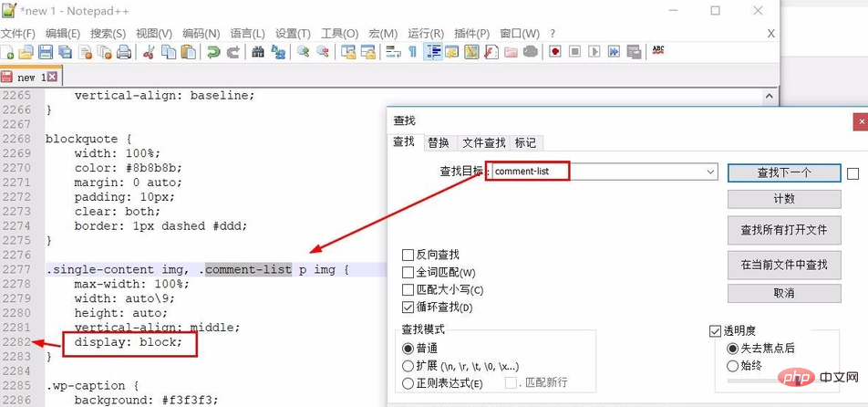
Task: Uncheck the 循环查找 checkbox
Action: (x=408, y=307)
